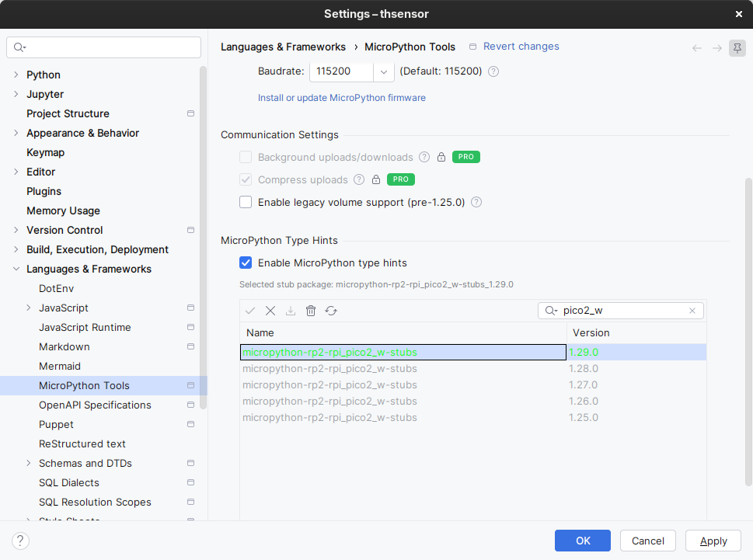Viewport: 753px width, 560px height.
Task: Select the stub row with version 1.25.0
Action: coord(473,418)
